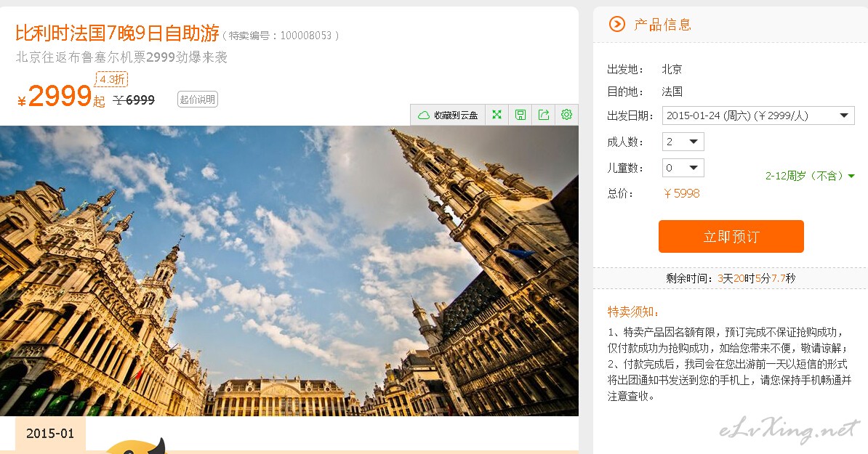This screenshot has width=868, height=454.
Task: Open the green settings gear icon
Action: coord(566,115)
